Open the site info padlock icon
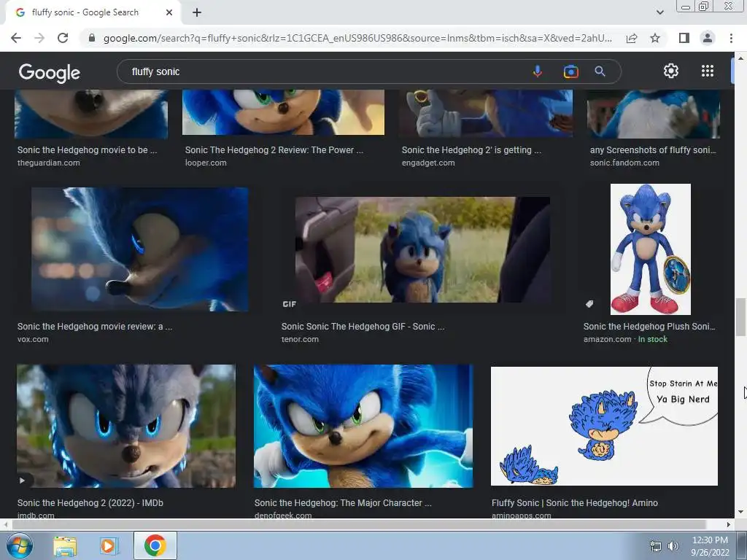747x560 pixels. 92,38
